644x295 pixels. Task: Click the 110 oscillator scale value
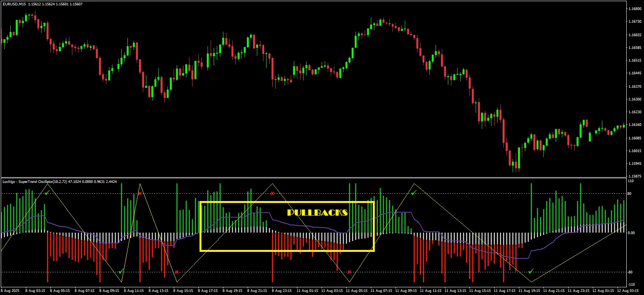point(631,181)
